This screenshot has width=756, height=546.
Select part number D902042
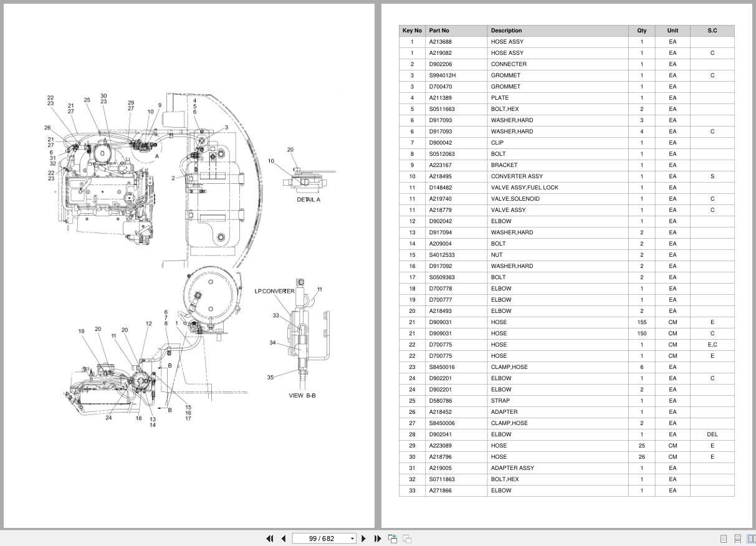tap(441, 221)
